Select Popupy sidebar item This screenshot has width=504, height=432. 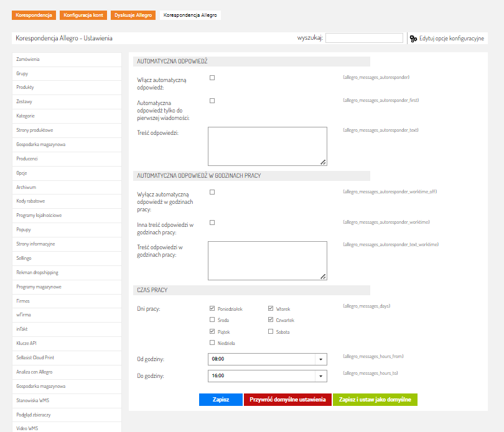pos(67,229)
